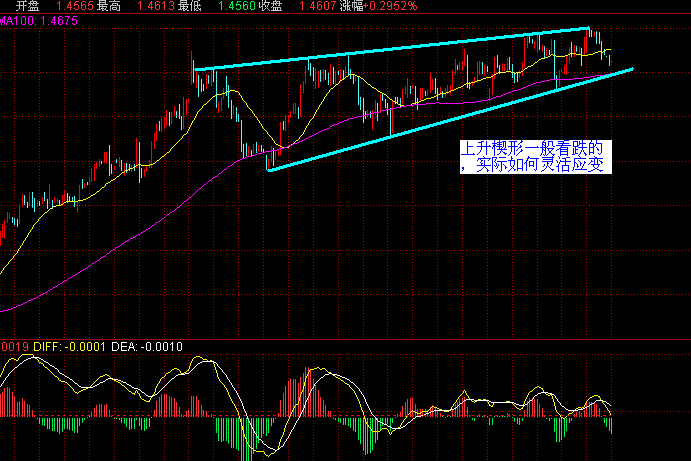Screen dimensions: 691x461
Task: Click the 开盘 label in header
Action: click(x=27, y=6)
